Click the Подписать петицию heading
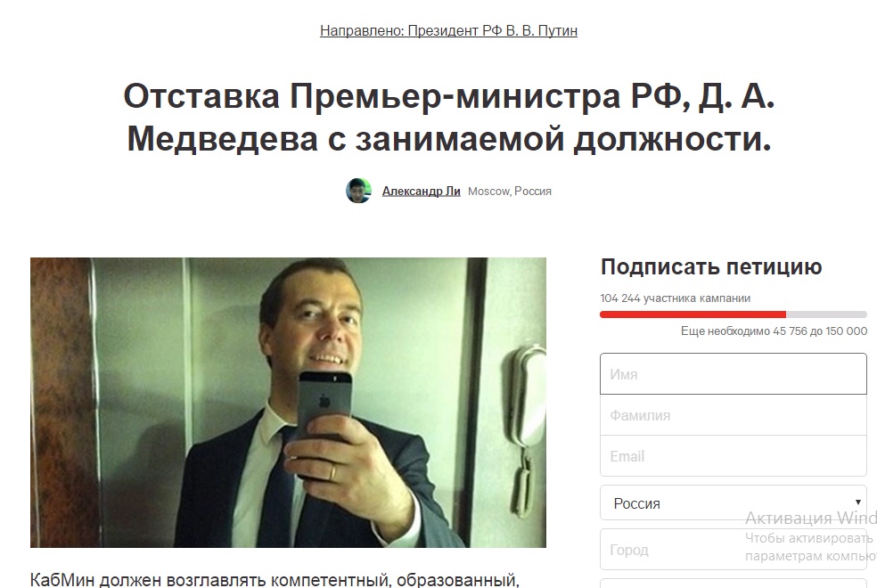 coord(711,266)
